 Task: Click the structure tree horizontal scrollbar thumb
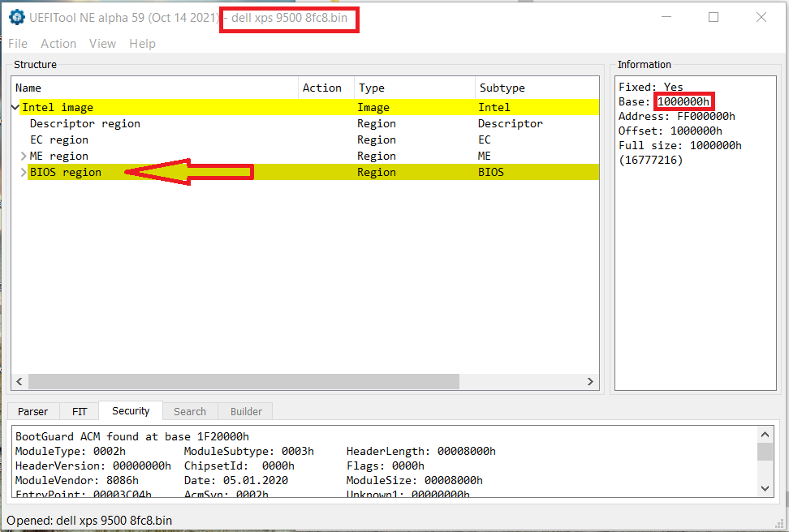(244, 382)
